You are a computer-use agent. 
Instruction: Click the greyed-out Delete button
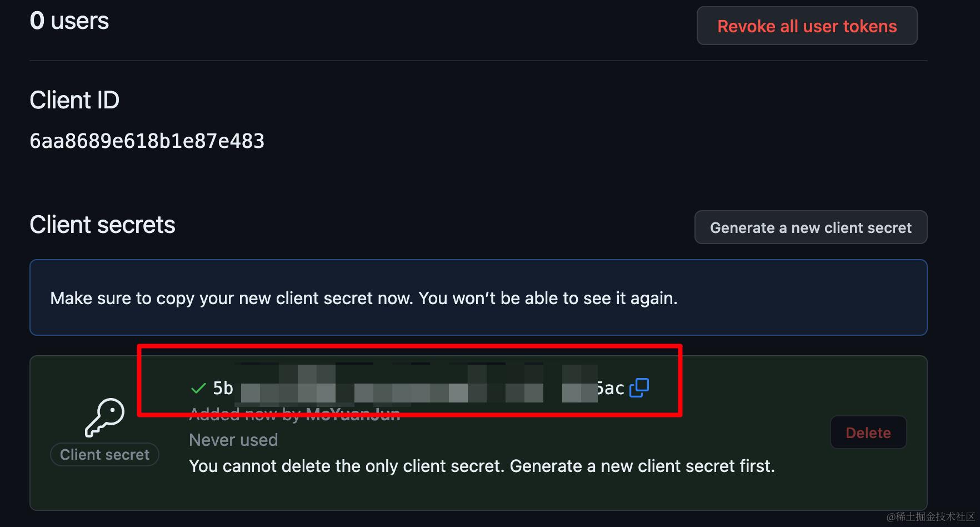[x=868, y=432]
